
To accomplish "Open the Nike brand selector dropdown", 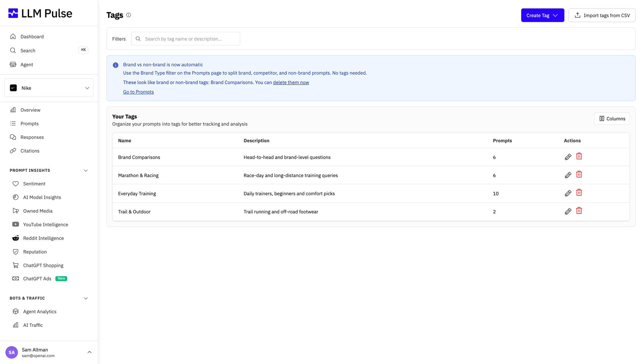I will pos(49,88).
